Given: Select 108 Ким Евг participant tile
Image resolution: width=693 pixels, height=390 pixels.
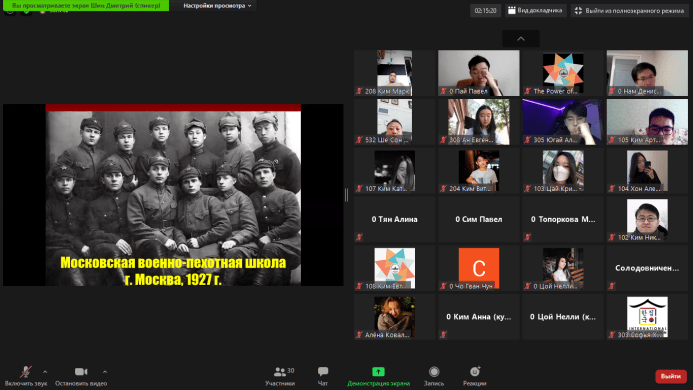Looking at the screenshot, I should (x=394, y=268).
